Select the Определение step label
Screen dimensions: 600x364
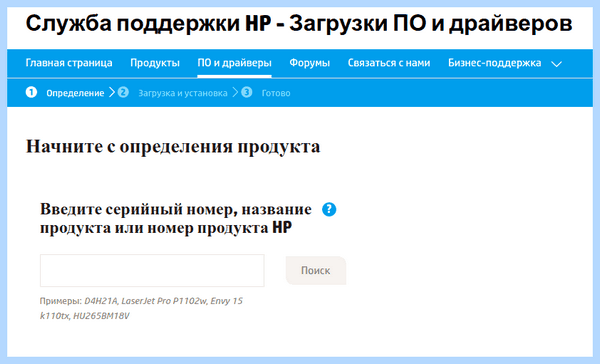pos(75,93)
